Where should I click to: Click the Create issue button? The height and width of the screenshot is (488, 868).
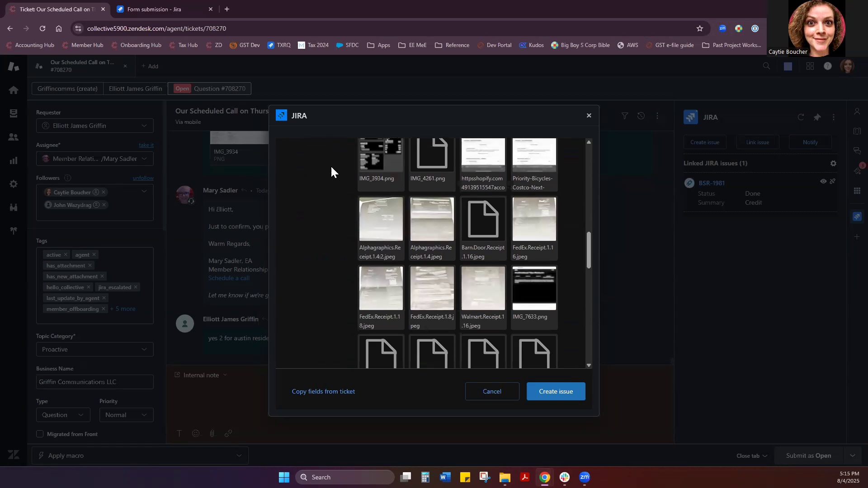point(556,391)
